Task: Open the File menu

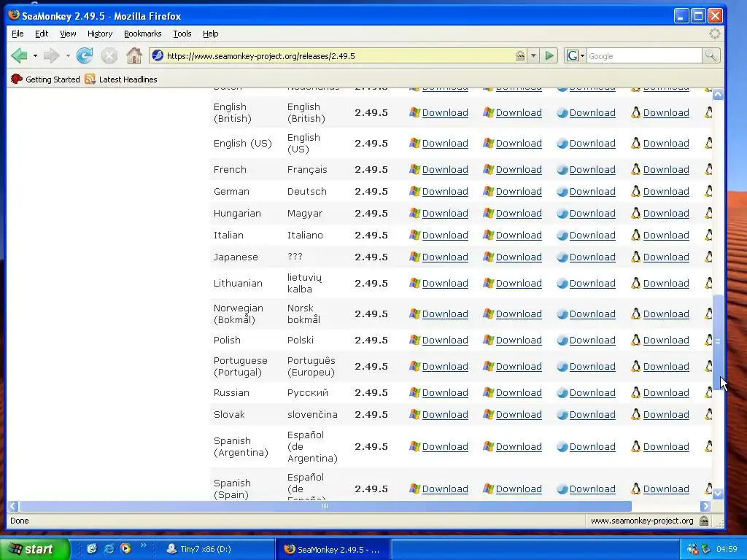Action: [18, 34]
